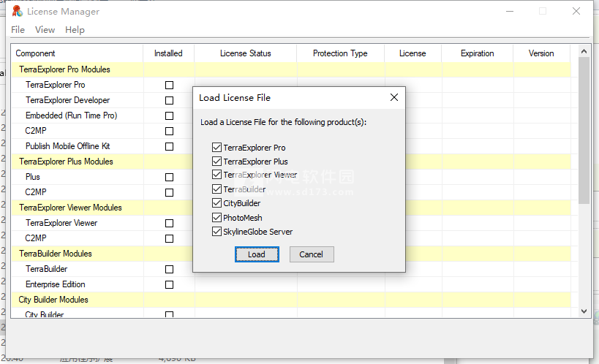This screenshot has width=599, height=364.
Task: Select the City Builder Modules group row
Action: [x=291, y=300]
